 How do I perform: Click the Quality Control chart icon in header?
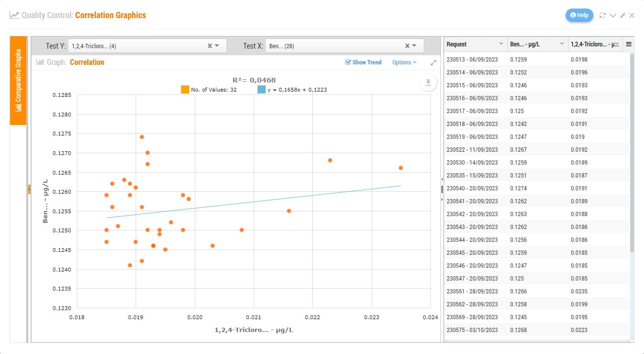[14, 15]
